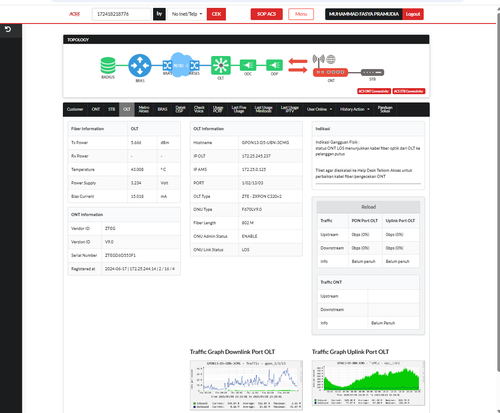Open the Check Voice tab
The width and height of the screenshot is (500, 413).
point(199,109)
